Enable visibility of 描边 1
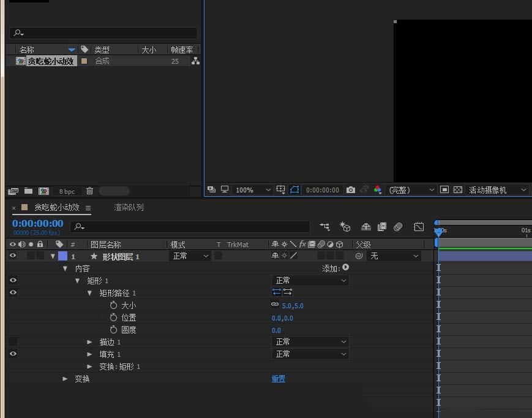The image size is (532, 418). pos(13,342)
